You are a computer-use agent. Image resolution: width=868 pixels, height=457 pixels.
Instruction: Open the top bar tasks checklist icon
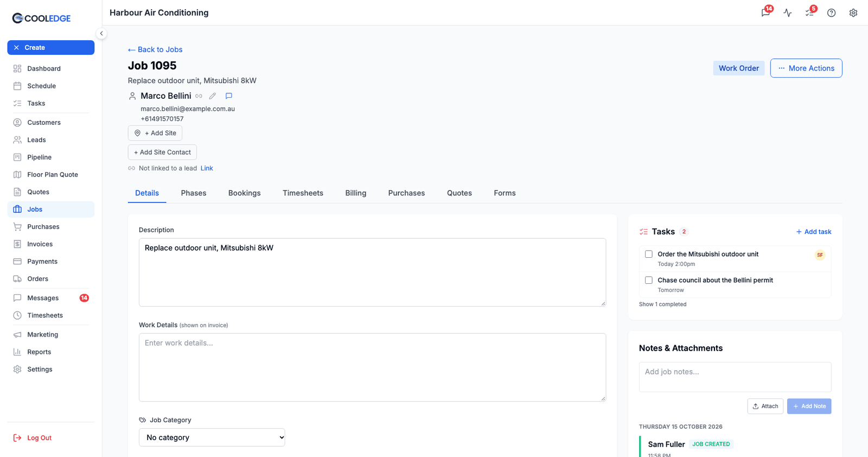pyautogui.click(x=809, y=12)
